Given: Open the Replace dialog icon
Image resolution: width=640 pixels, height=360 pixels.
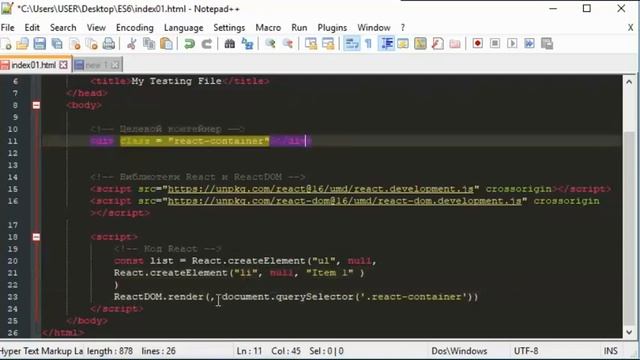Looking at the screenshot, I should (247, 44).
